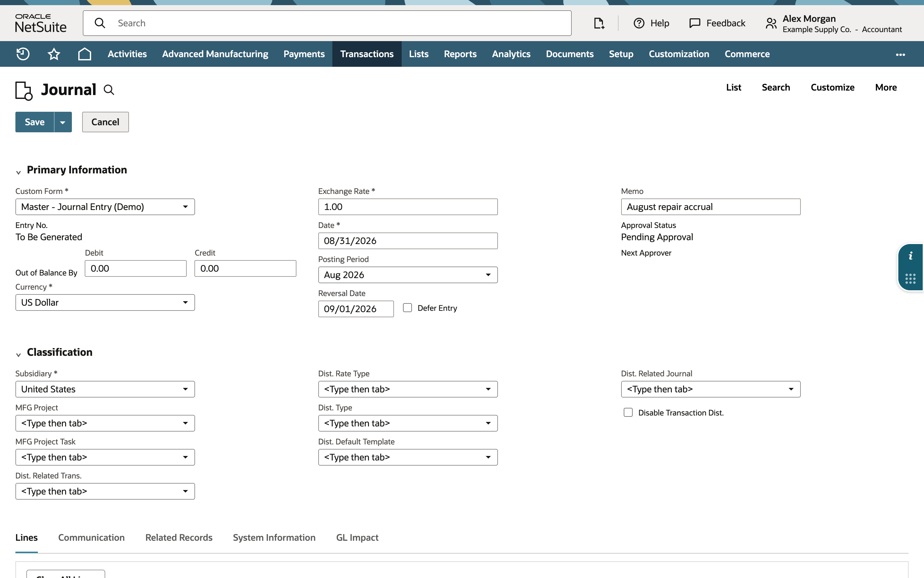Focus the global Search box
This screenshot has width=924, height=578.
coord(327,23)
